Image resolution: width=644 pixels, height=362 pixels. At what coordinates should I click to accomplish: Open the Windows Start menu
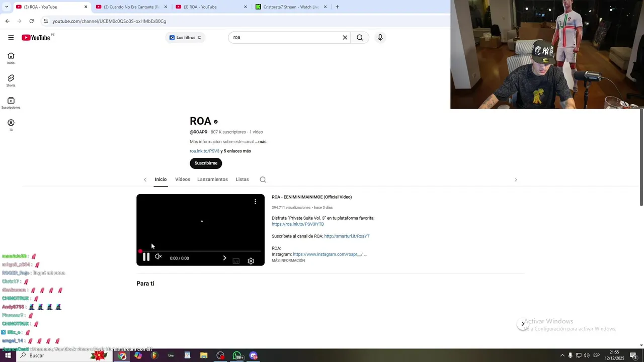click(x=8, y=355)
